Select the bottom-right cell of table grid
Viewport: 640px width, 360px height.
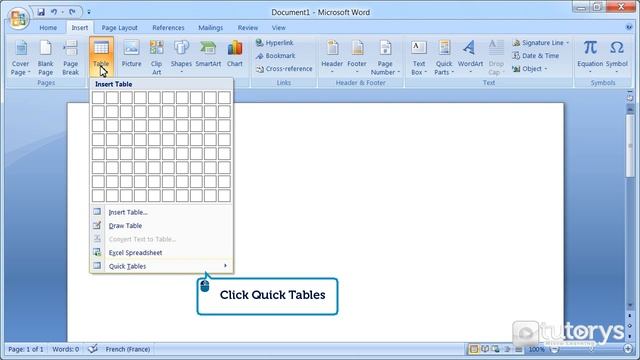click(x=224, y=196)
